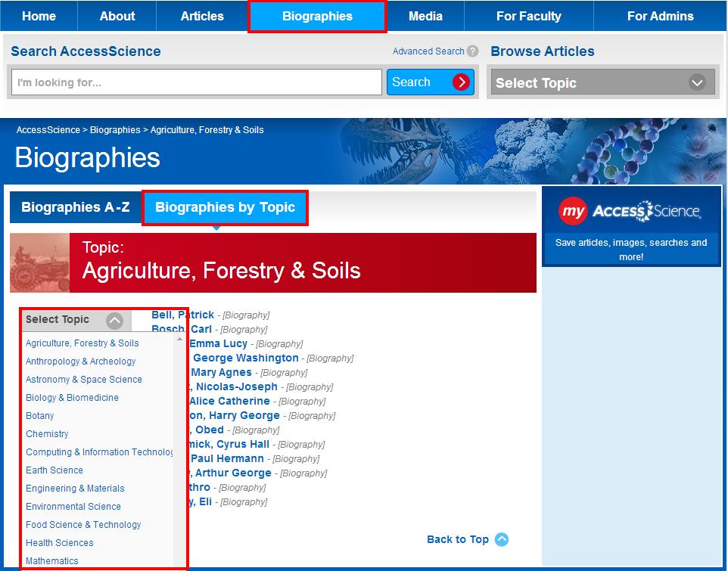
Task: Click Save articles, images, searches and more
Action: pyautogui.click(x=631, y=250)
